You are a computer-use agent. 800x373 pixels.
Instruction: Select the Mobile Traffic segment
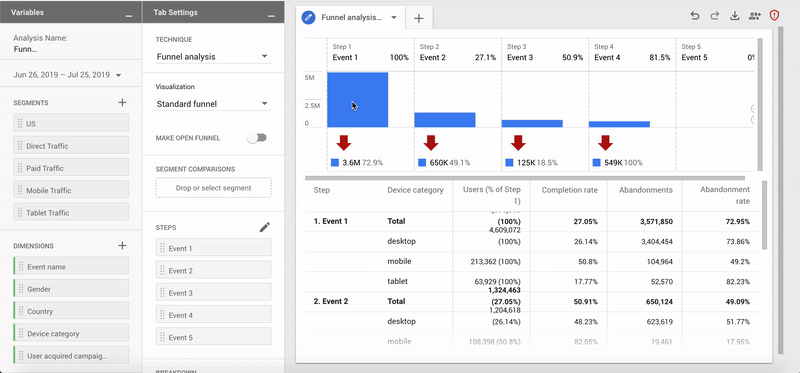pos(71,190)
